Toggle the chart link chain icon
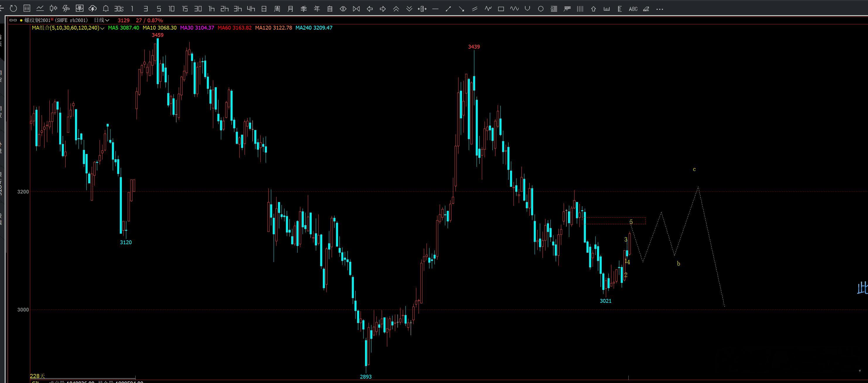Viewport: 868px width, 383px height. (13, 20)
